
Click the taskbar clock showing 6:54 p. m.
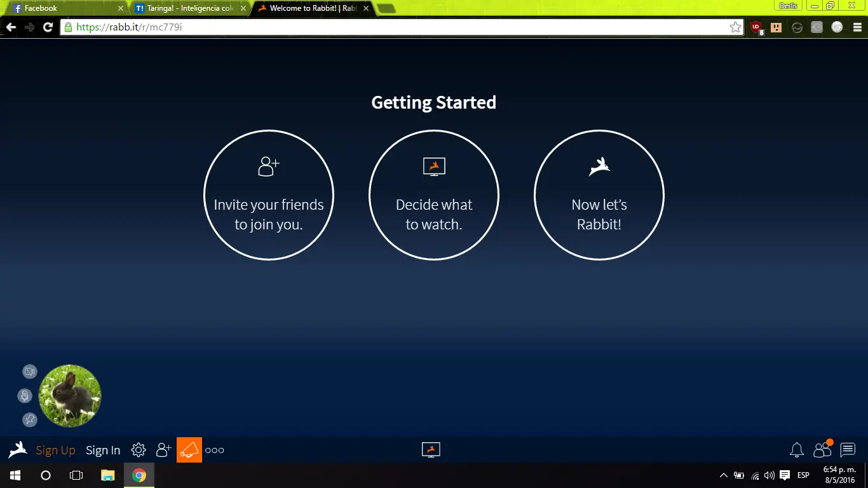[x=839, y=475]
